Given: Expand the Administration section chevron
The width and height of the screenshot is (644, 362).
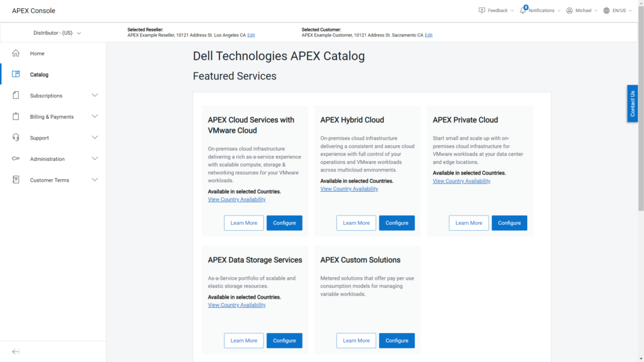Looking at the screenshot, I should [x=95, y=159].
